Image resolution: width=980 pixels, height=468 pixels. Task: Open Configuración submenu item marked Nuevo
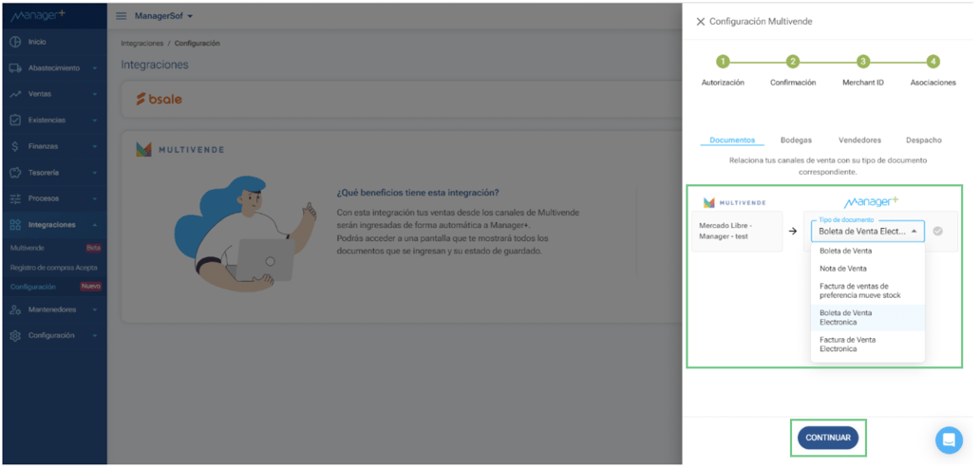[x=55, y=287]
